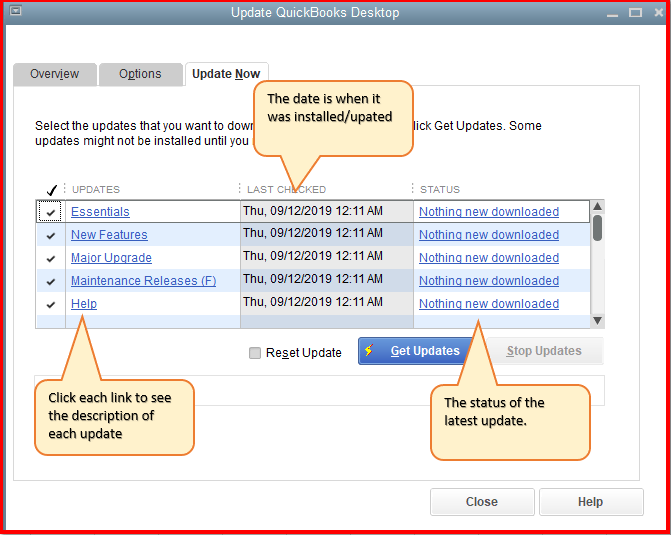Screen dimensions: 671x535
Task: Click the Close button
Action: 482,502
